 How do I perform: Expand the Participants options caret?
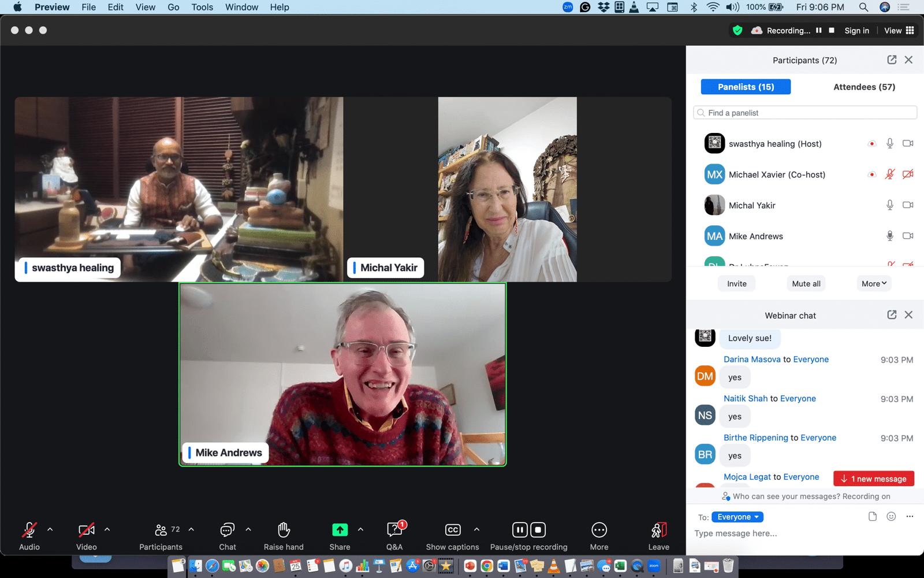click(x=191, y=529)
